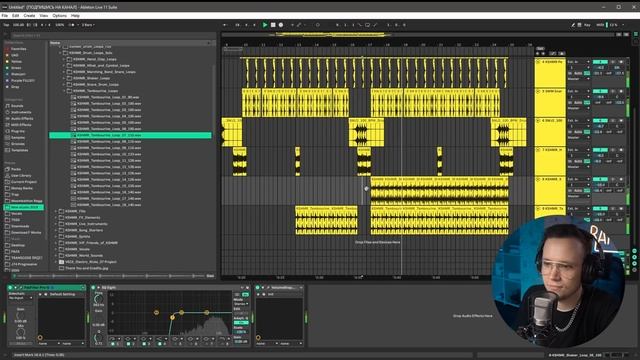Screen dimensions: 640x360
Task: Toggle Draw Mode pencil icon
Action: [573, 25]
